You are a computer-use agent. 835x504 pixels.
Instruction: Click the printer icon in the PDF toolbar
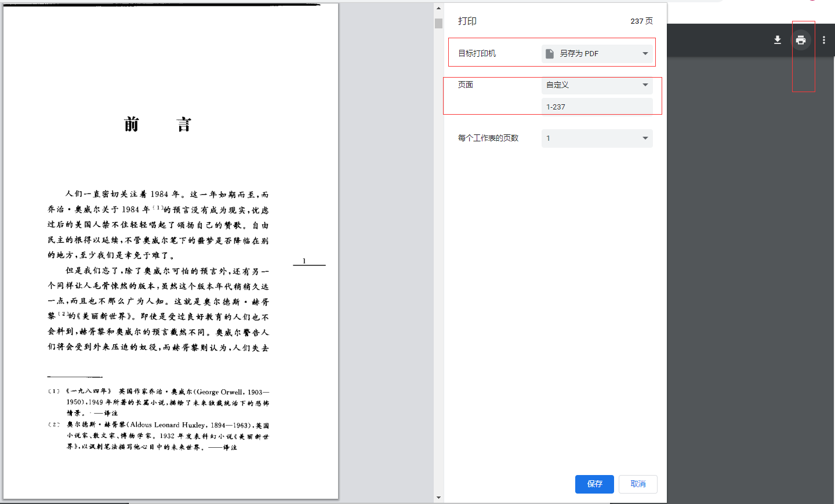[801, 40]
